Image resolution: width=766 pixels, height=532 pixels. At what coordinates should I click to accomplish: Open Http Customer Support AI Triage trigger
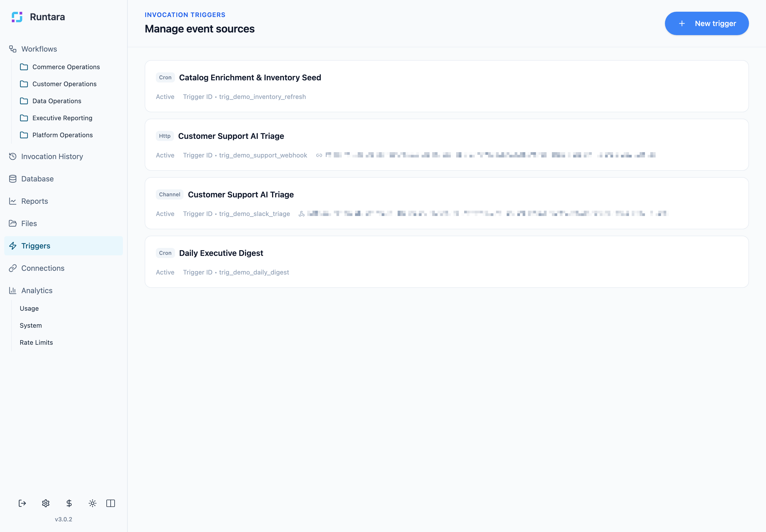pyautogui.click(x=447, y=145)
